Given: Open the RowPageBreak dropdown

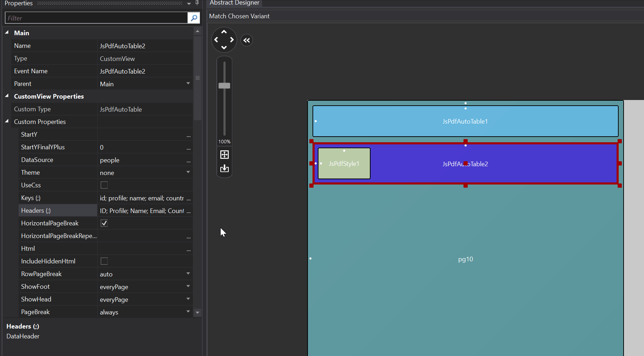Looking at the screenshot, I should 188,274.
